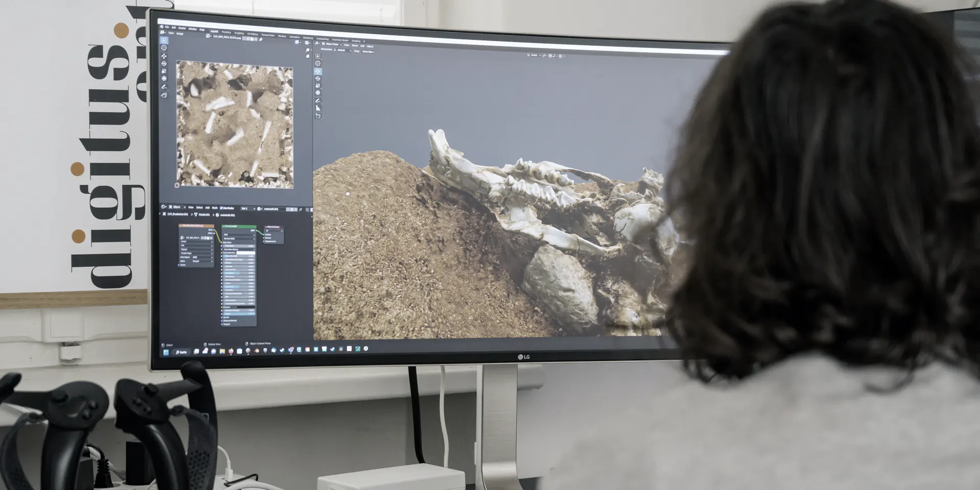Toggle the pin icon in node editor header
980x490 pixels.
[x=301, y=209]
